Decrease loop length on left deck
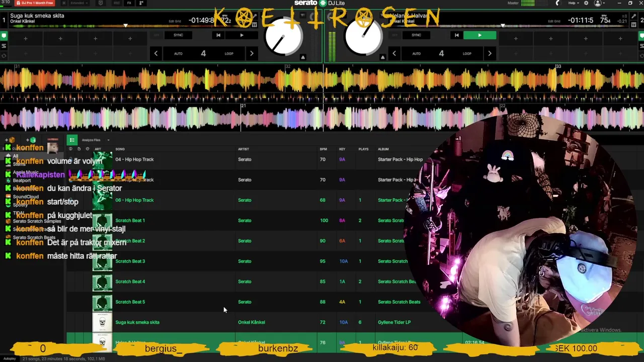Viewport: 644px width, 362px height. [156, 53]
